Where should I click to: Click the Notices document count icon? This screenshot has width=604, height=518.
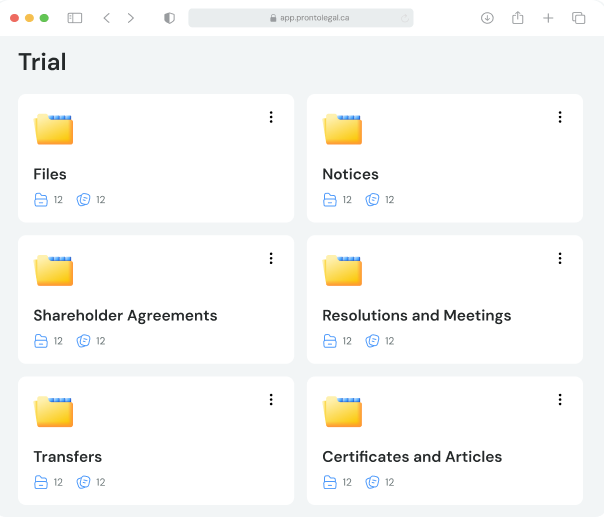tap(372, 200)
